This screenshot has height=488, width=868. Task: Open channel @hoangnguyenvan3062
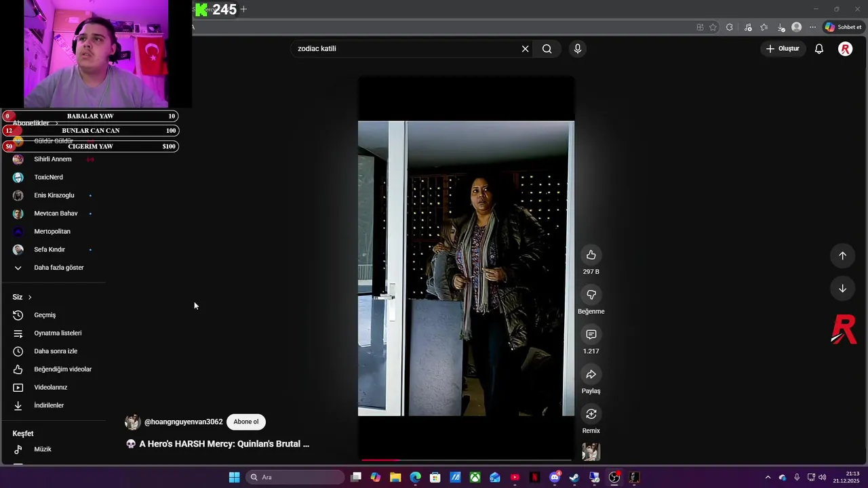tap(183, 422)
